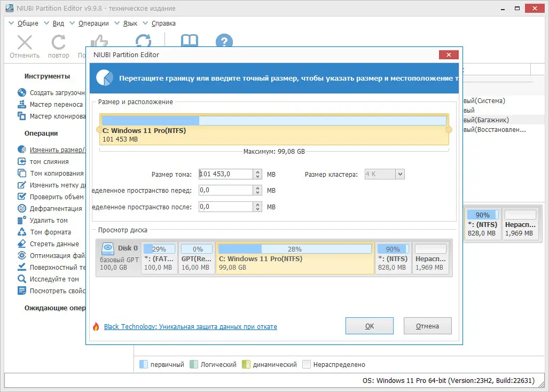This screenshot has height=392, width=549.
Task: Expand the Вид menu chevron
Action: (x=48, y=23)
